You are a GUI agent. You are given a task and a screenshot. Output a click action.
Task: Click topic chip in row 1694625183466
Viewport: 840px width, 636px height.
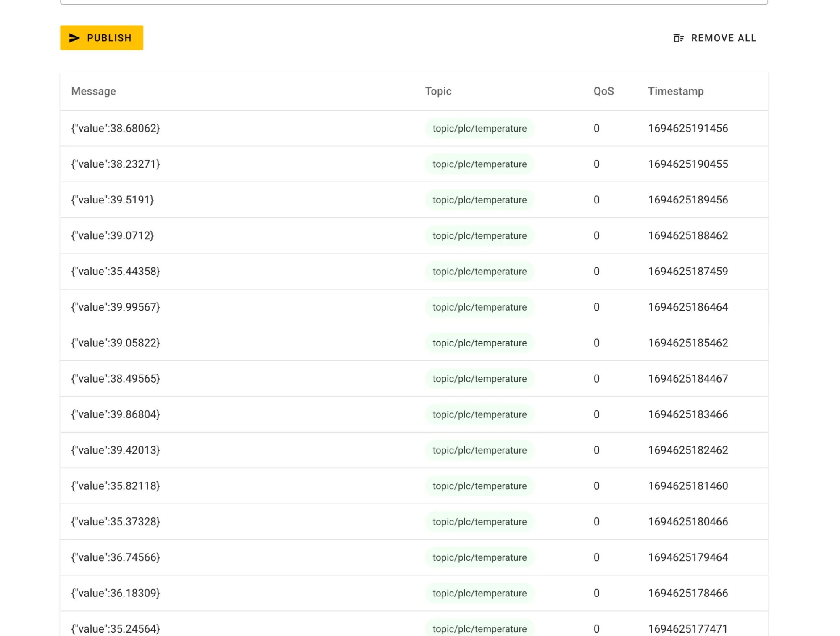click(479, 414)
